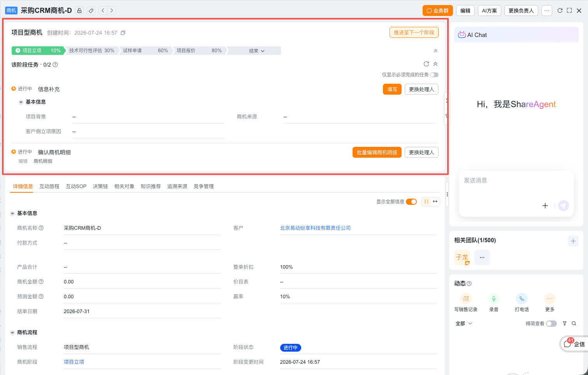Click the three-dots button in 相关团队

[482, 257]
